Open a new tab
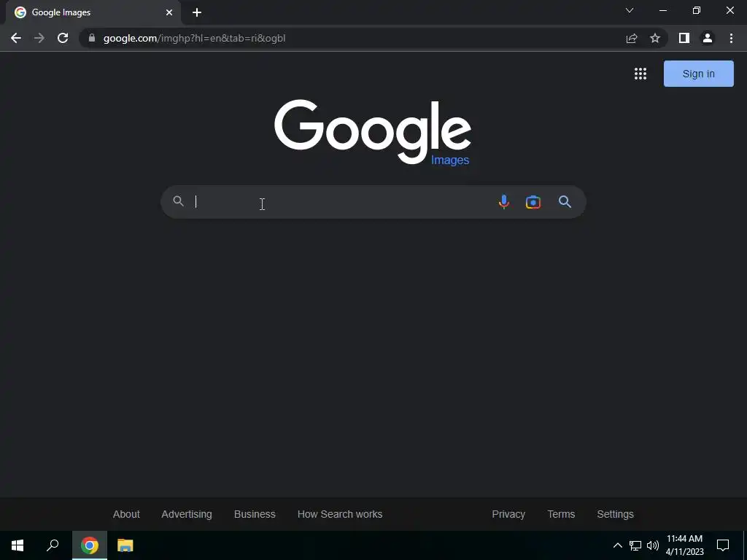Image resolution: width=747 pixels, height=560 pixels. tap(197, 12)
